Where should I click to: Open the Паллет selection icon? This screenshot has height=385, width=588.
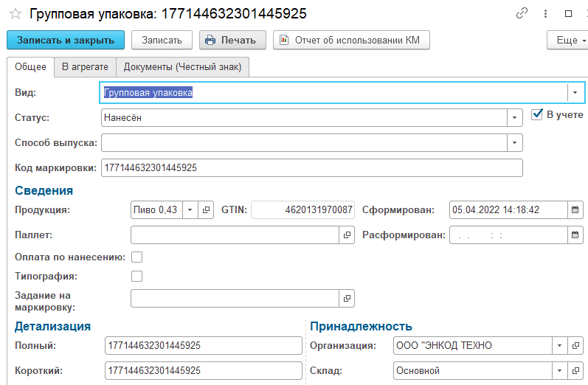347,235
